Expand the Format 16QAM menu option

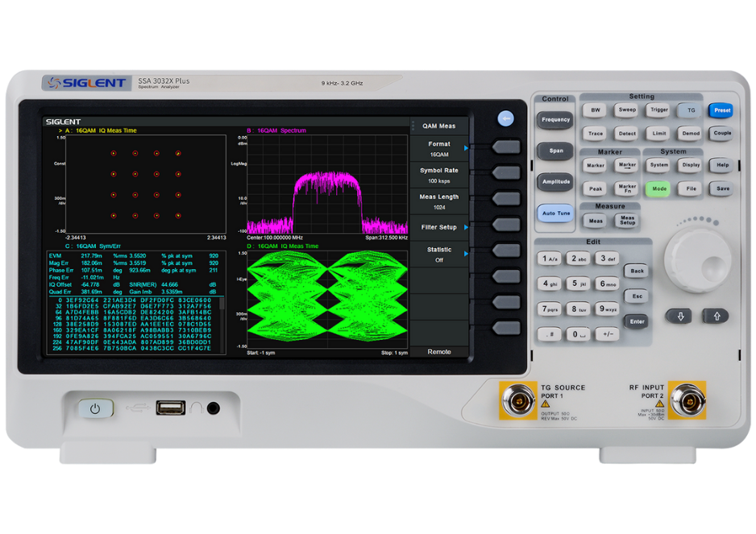click(x=439, y=148)
